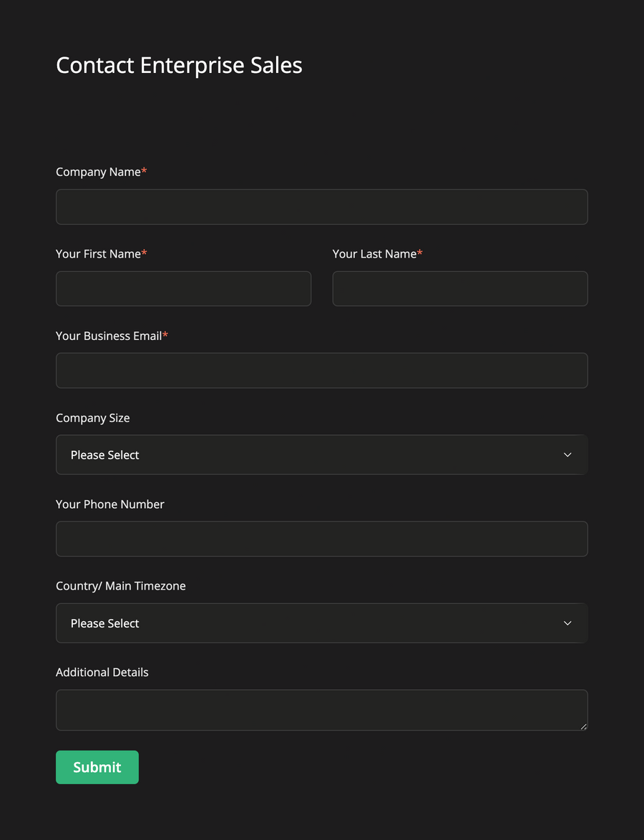Click the chevron on the Company Size selector
Screen dimensions: 644x840
pyautogui.click(x=567, y=454)
